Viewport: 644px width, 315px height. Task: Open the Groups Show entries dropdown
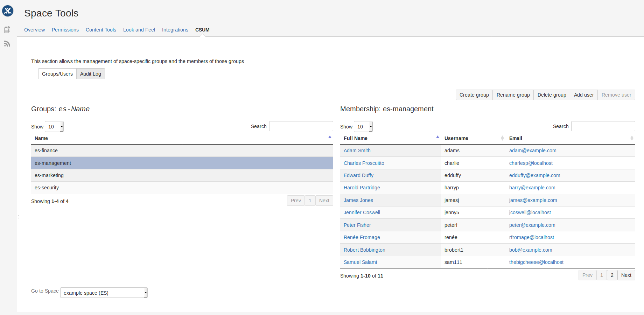point(54,126)
